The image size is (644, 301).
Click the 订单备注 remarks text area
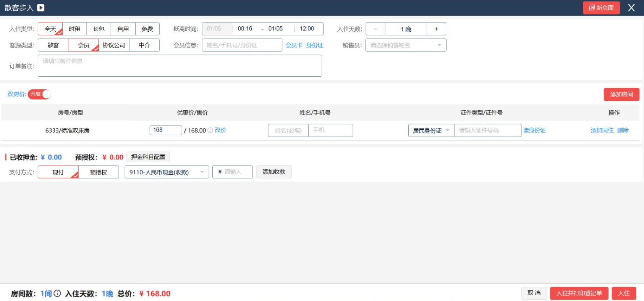pos(180,66)
